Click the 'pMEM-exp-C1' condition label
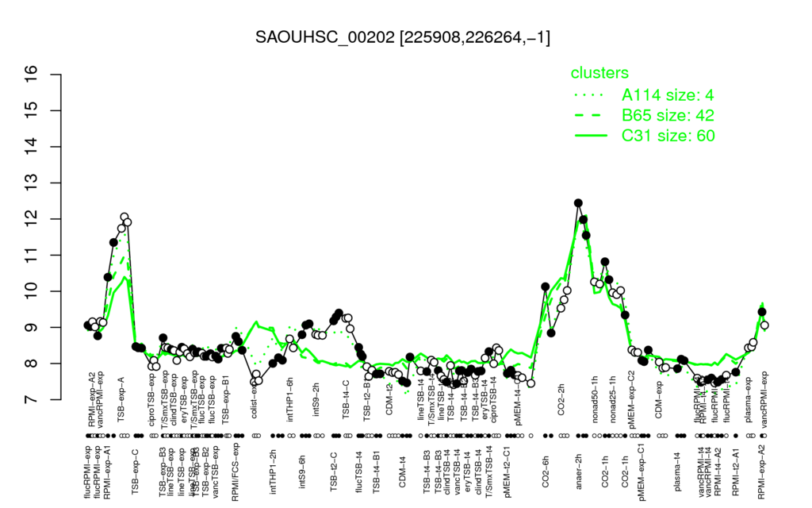 tap(642, 471)
